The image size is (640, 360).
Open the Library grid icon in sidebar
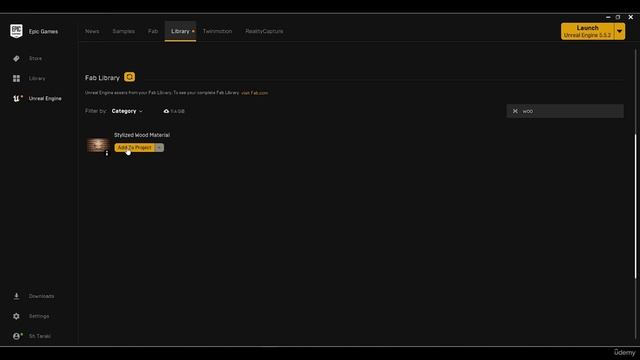click(x=16, y=78)
